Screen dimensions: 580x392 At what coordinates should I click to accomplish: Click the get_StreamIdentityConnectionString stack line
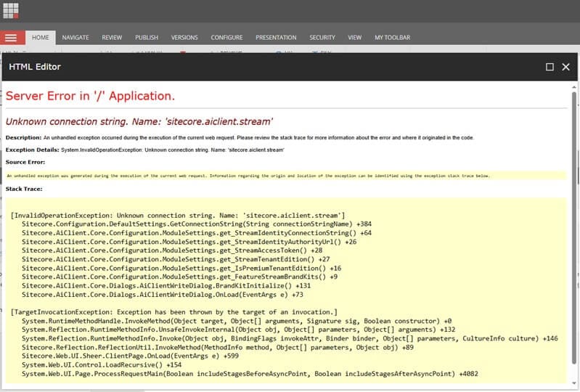click(197, 233)
